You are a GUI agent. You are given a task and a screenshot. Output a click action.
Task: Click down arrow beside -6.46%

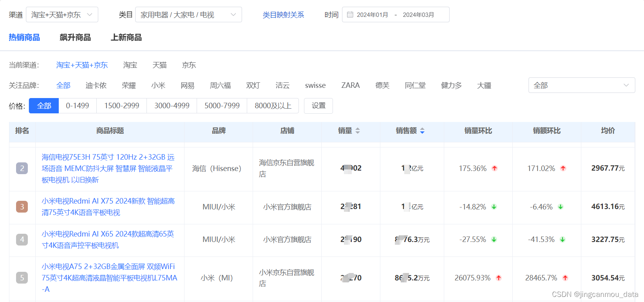tap(561, 207)
